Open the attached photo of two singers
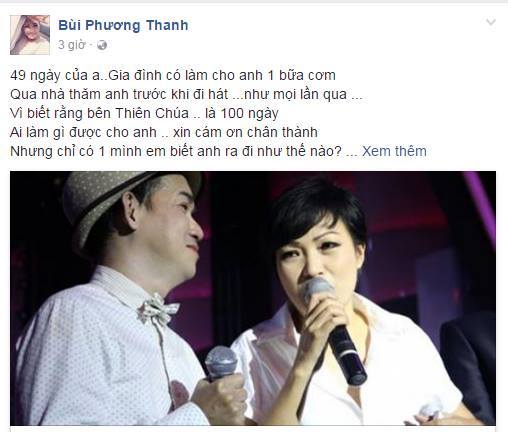The image size is (508, 432). click(253, 298)
